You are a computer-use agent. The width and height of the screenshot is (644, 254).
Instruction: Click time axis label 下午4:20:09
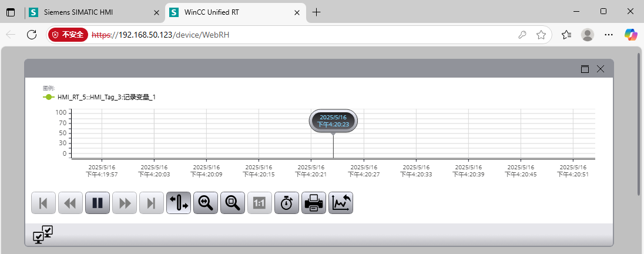207,174
